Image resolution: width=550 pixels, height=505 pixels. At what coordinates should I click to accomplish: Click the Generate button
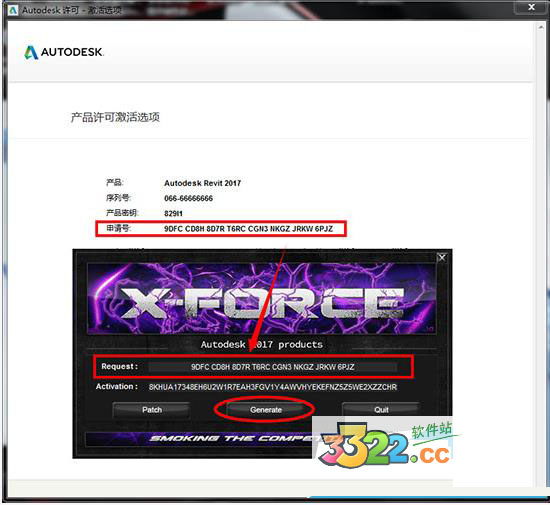pos(266,410)
